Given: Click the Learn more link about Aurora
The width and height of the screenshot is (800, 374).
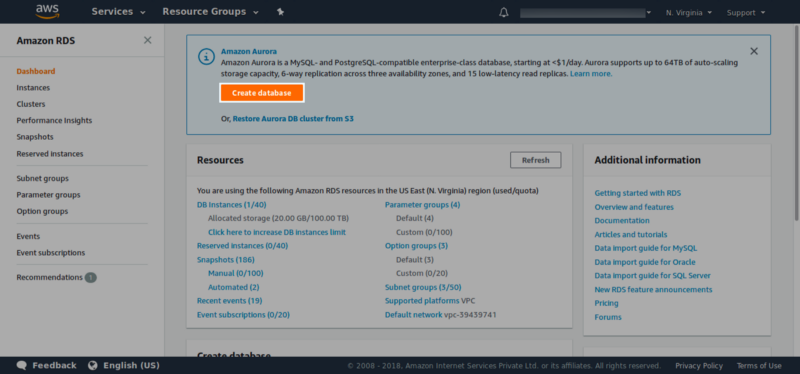Looking at the screenshot, I should 591,73.
